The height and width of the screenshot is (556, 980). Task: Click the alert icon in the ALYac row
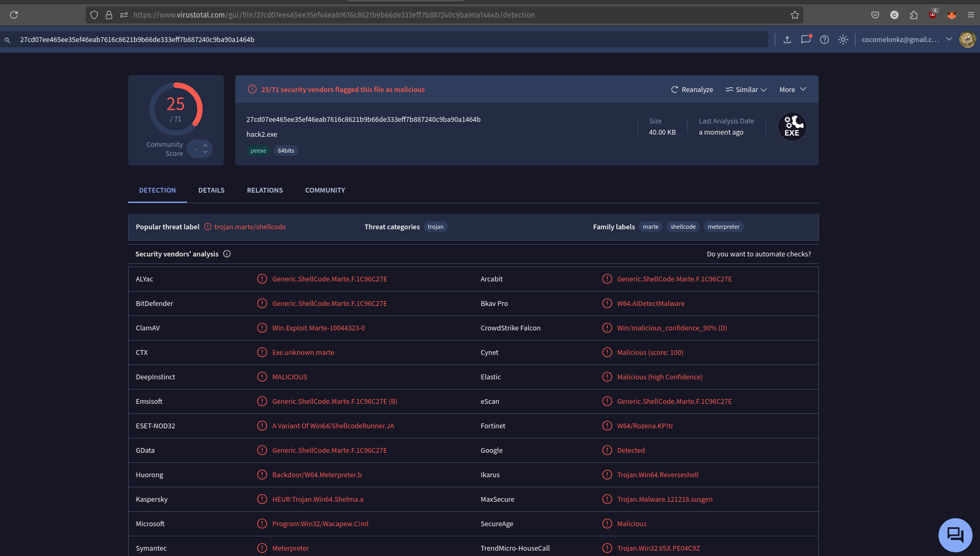click(262, 279)
